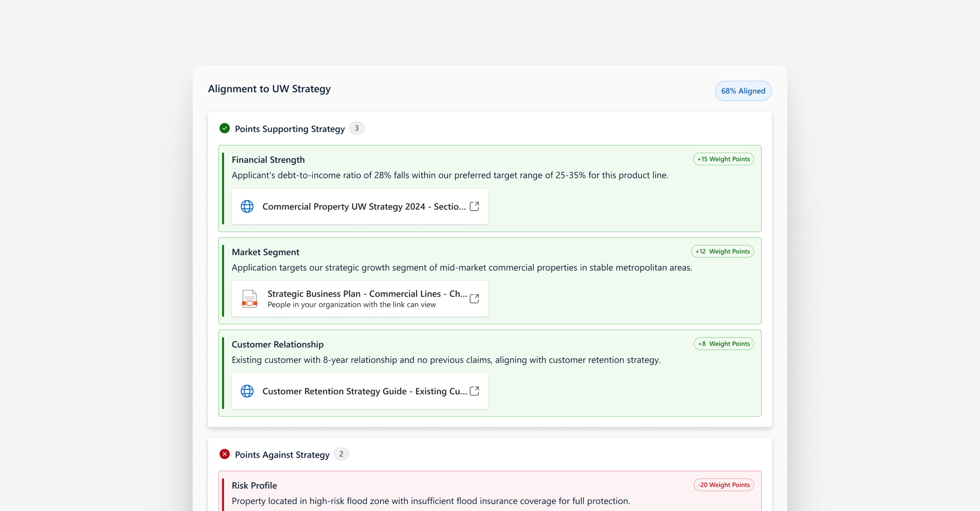This screenshot has height=511, width=980.
Task: Click the globe icon beside Customer Retention Strategy Guide
Action: click(247, 391)
